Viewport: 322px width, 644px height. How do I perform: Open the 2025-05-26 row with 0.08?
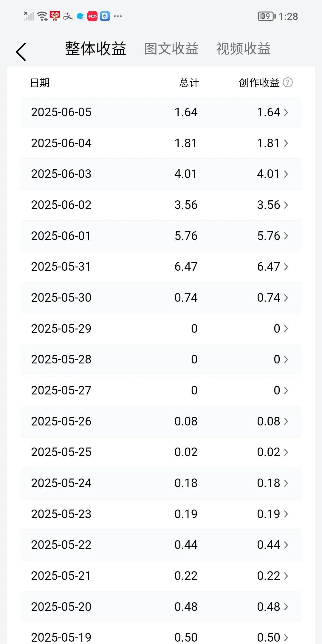(161, 421)
